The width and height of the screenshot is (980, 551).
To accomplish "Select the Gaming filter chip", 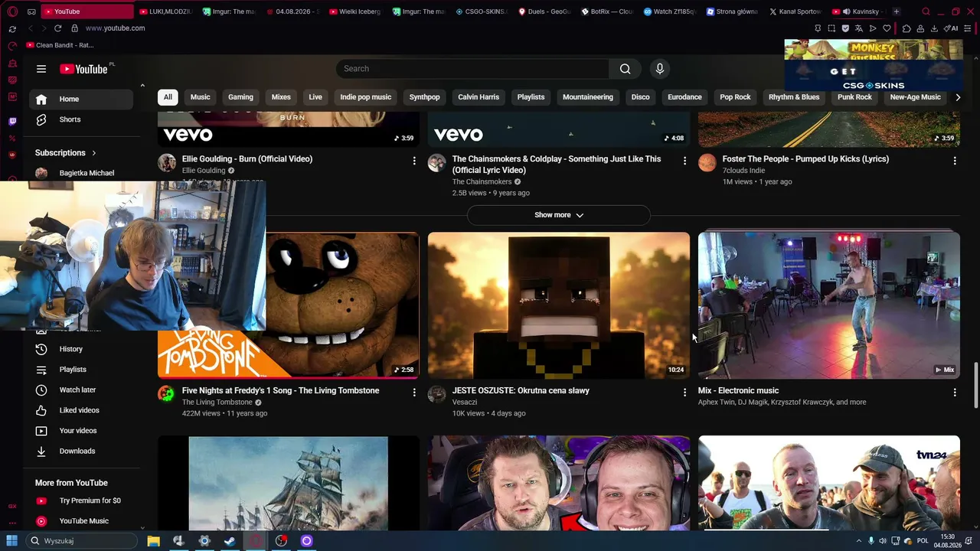I will [240, 97].
